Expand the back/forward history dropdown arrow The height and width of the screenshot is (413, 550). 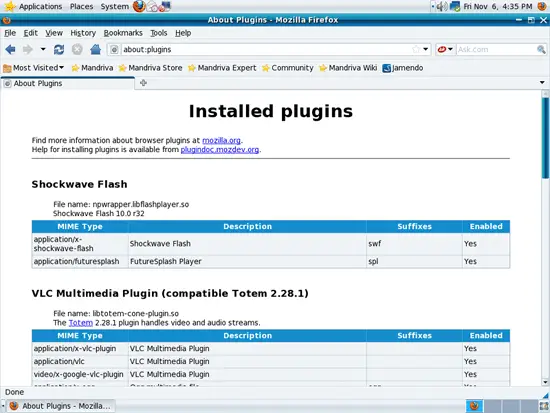tap(43, 49)
